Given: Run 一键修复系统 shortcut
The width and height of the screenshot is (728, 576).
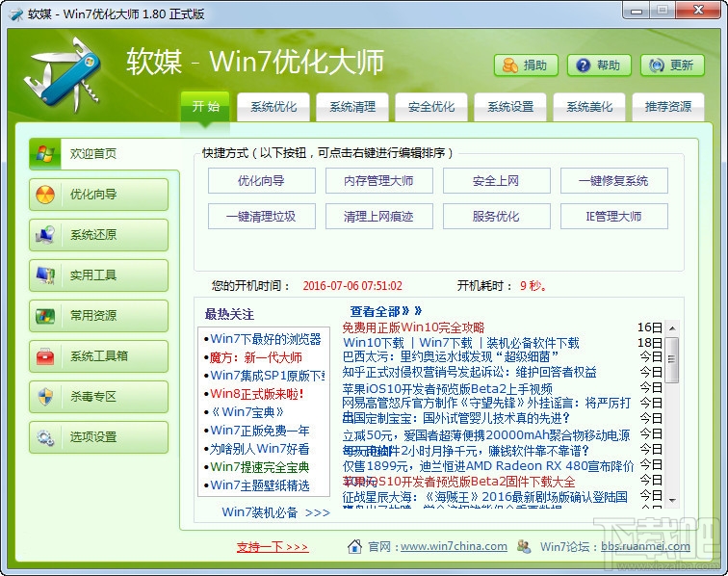Looking at the screenshot, I should (613, 181).
